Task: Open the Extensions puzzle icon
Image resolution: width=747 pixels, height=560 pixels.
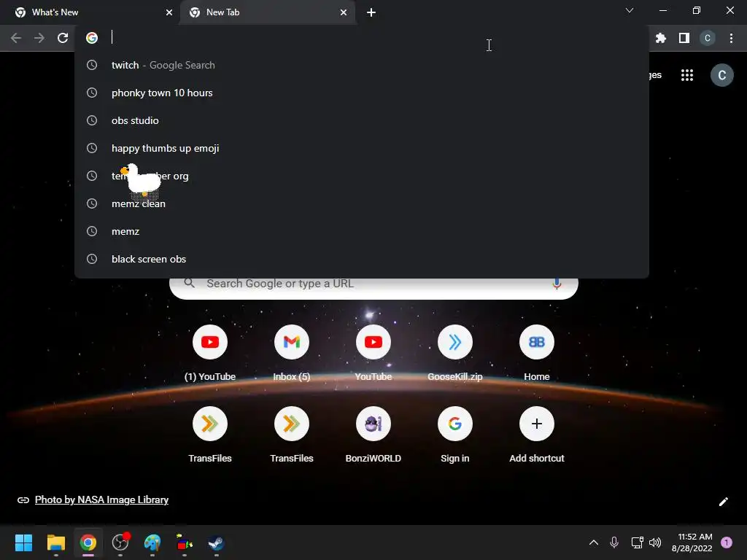Action: click(x=660, y=38)
